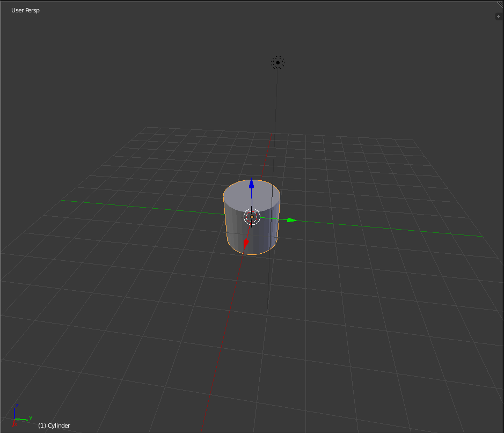Click the "(1) Cylinder" object name text
This screenshot has width=504, height=433.
pyautogui.click(x=53, y=425)
